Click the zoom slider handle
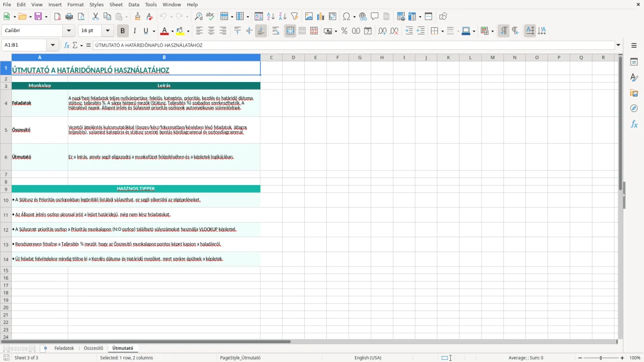Screen dimensions: 644x362 (601, 358)
